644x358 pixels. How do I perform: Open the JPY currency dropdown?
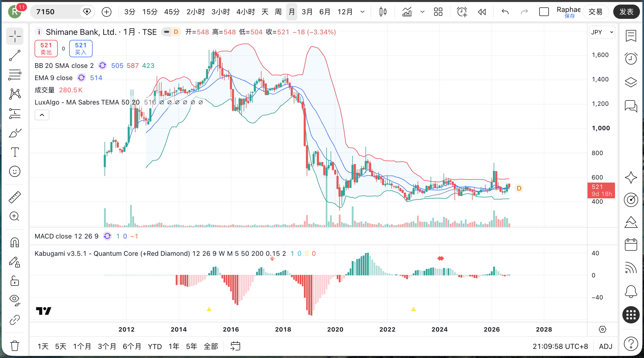coord(602,32)
